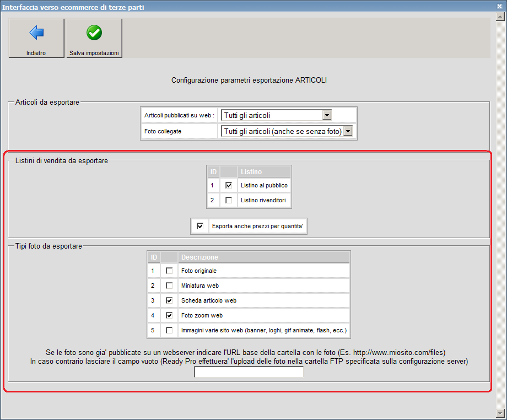Image resolution: width=507 pixels, height=420 pixels.
Task: Click the Salva impostazioni button label
Action: point(94,53)
